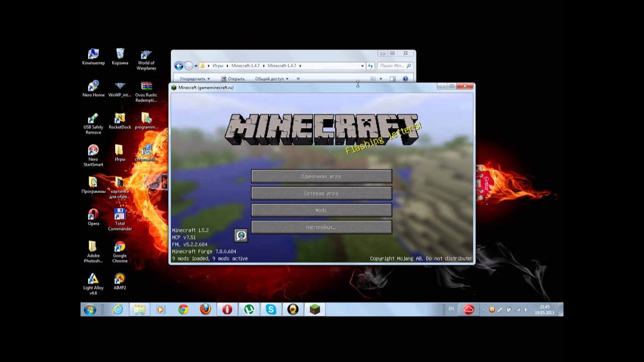The width and height of the screenshot is (644, 362).
Task: Expand the Общий доступ dropdown
Action: tap(272, 79)
